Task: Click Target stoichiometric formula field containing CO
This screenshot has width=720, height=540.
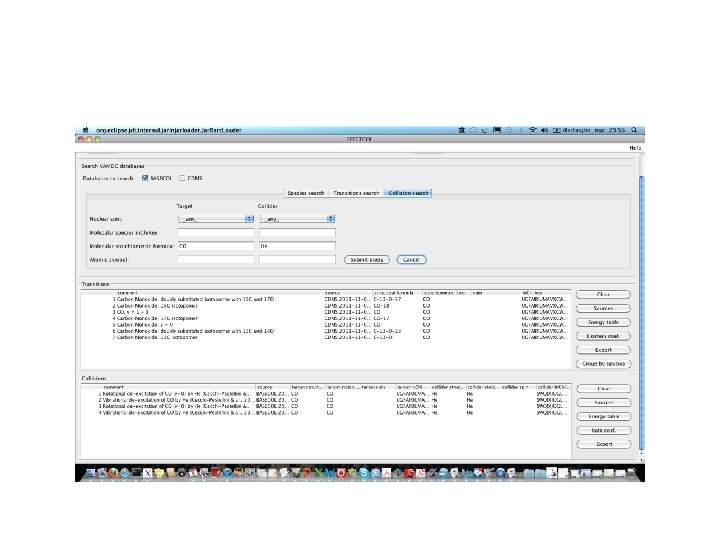Action: (216, 246)
